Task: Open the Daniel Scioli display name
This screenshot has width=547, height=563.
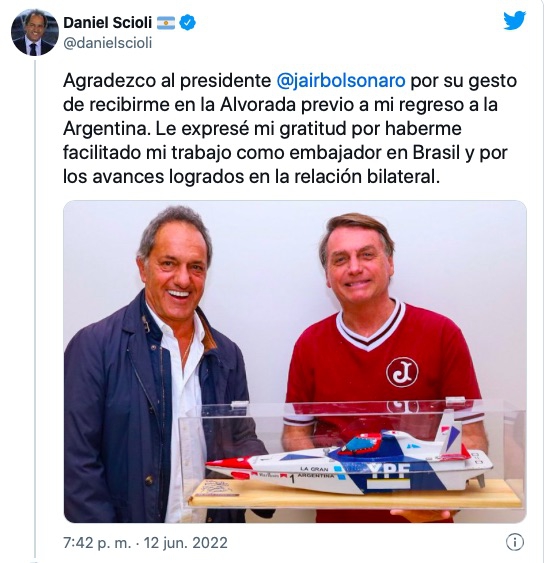Action: pos(108,23)
